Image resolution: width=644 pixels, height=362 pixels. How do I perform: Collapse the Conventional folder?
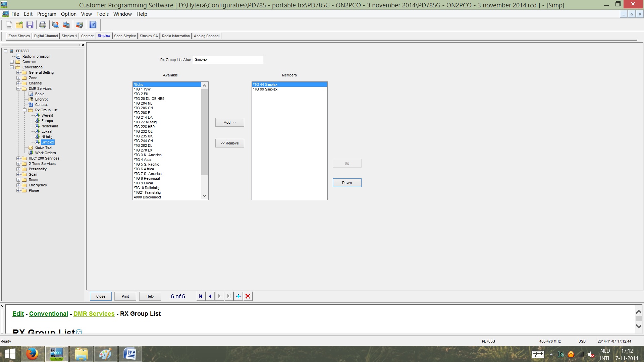12,67
